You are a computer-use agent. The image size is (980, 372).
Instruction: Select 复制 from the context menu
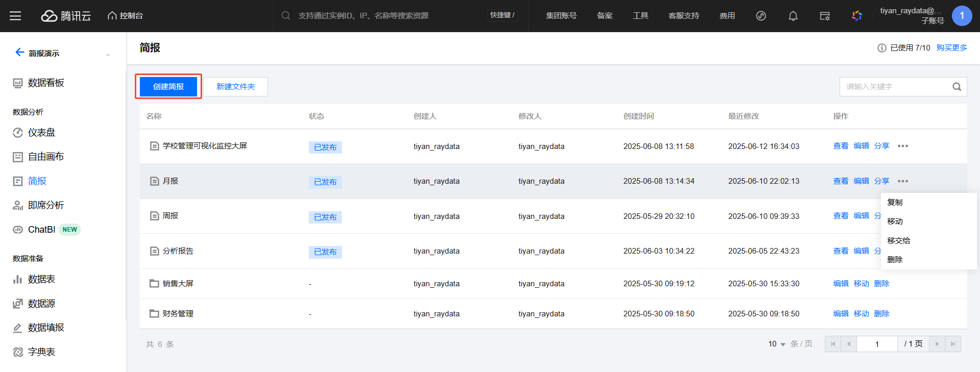[895, 202]
